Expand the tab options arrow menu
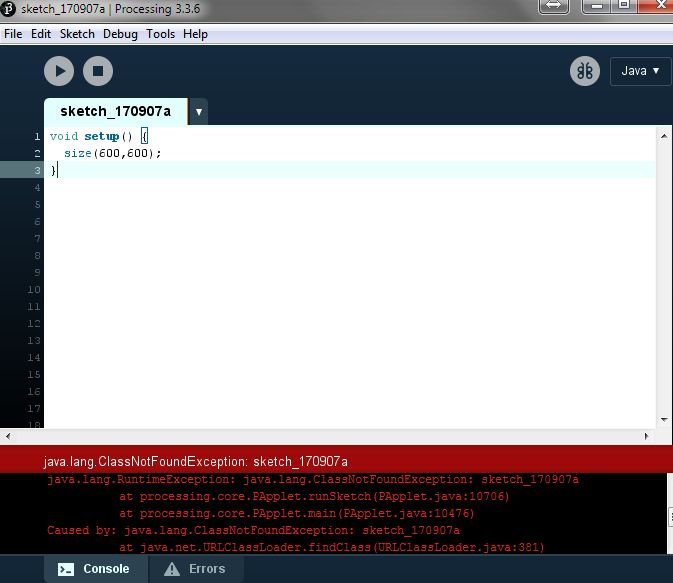The height and width of the screenshot is (583, 673). click(199, 112)
